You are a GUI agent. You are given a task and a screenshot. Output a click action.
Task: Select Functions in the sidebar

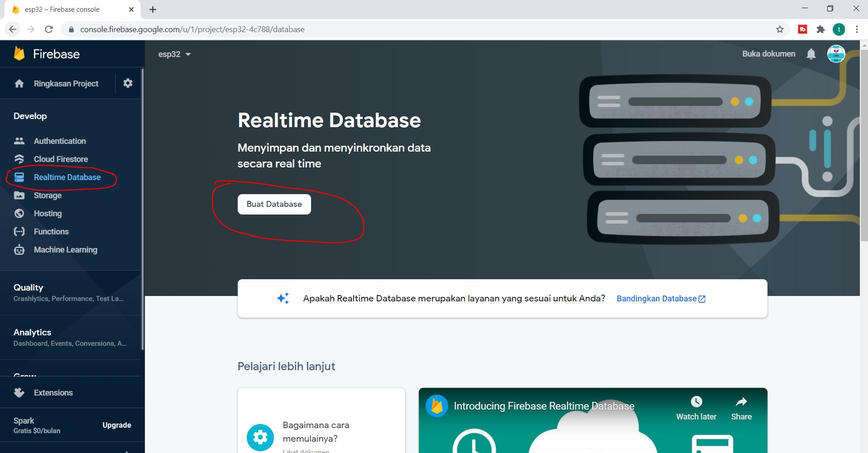click(51, 231)
